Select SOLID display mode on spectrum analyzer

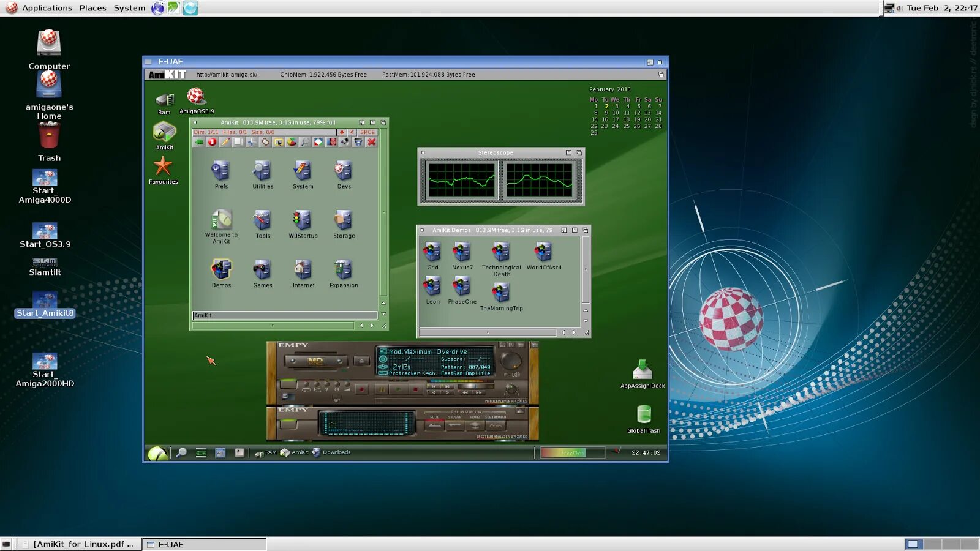click(x=434, y=425)
